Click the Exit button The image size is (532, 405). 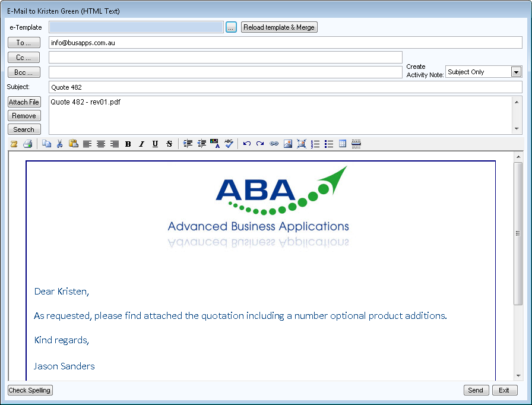(505, 390)
